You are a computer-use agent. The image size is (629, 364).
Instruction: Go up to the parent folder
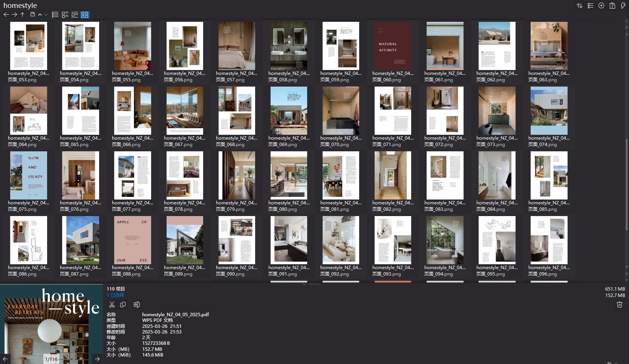[x=23, y=15]
